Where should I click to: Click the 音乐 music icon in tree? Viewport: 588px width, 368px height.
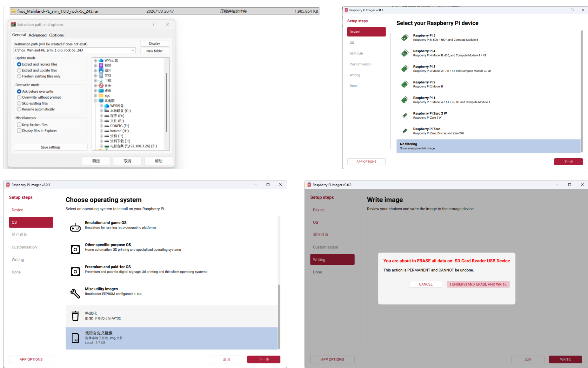click(x=101, y=86)
